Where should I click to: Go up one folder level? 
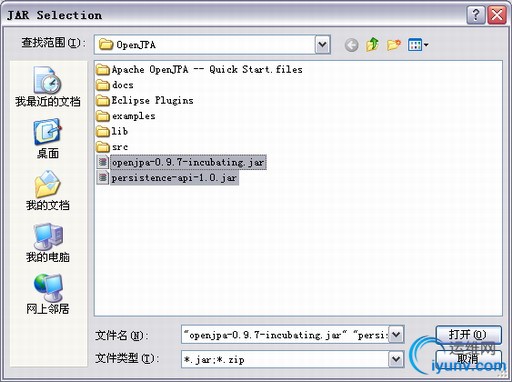coord(372,45)
